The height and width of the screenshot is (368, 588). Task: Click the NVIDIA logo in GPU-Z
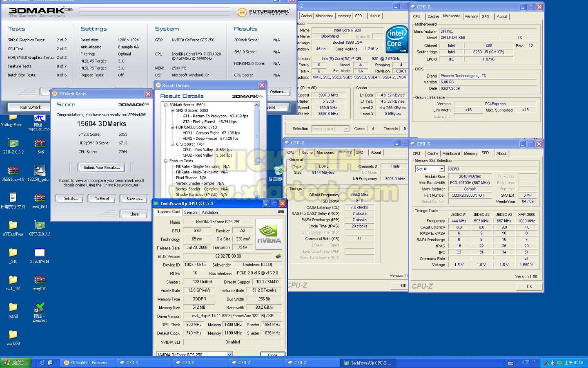click(x=268, y=234)
